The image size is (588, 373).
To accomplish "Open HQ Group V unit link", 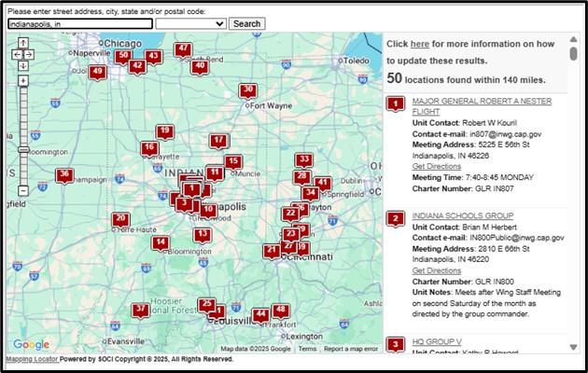I will 437,342.
